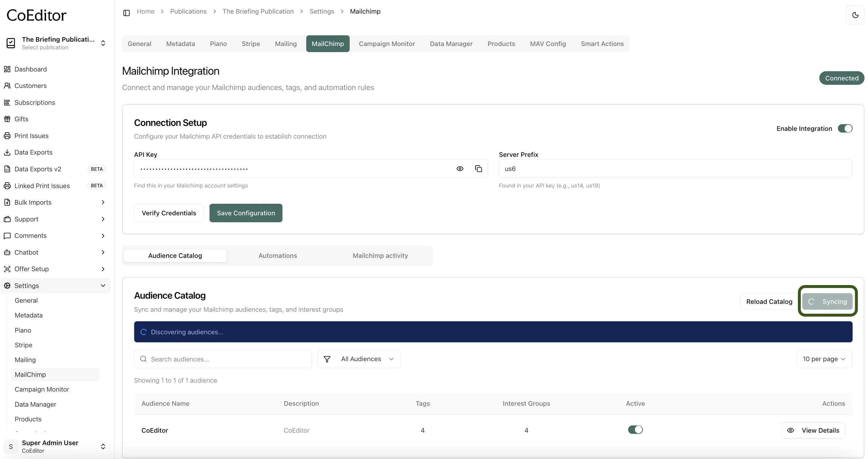The height and width of the screenshot is (459, 868).
Task: Click the Data Exports v2 file icon
Action: click(x=7, y=169)
